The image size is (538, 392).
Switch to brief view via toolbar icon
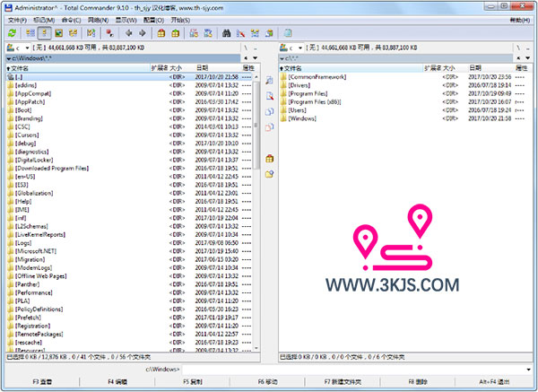30,33
